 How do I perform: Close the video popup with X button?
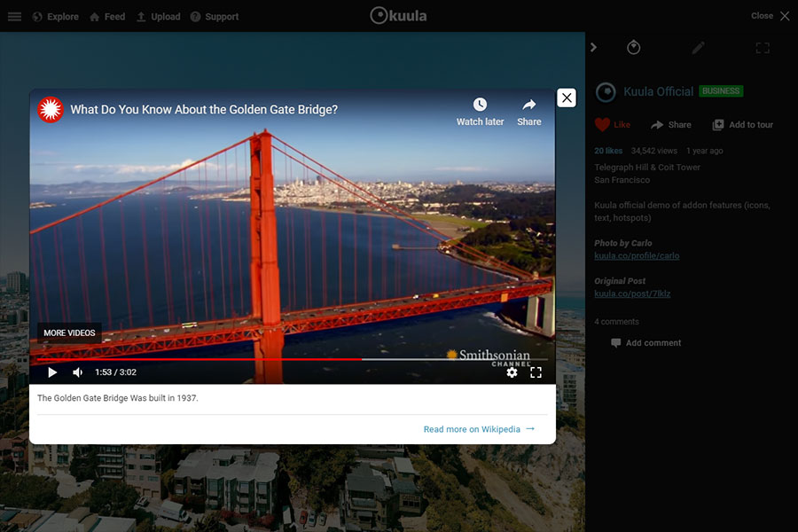click(x=567, y=98)
